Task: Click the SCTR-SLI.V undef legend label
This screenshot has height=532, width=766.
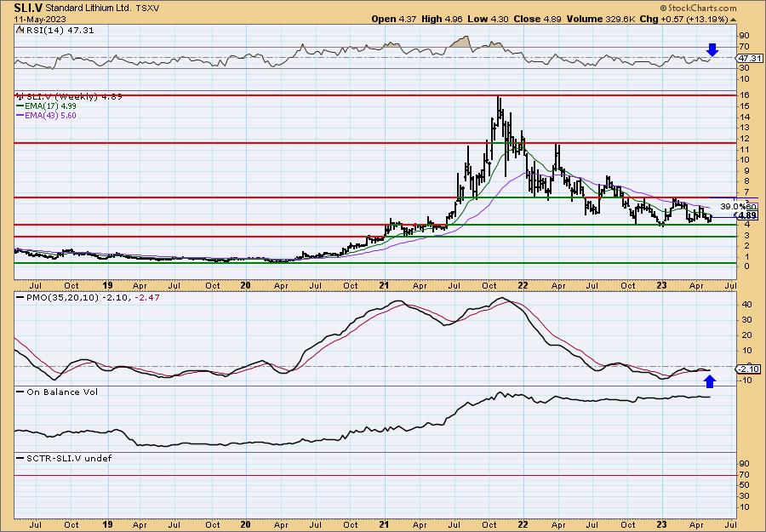Action: 68,458
